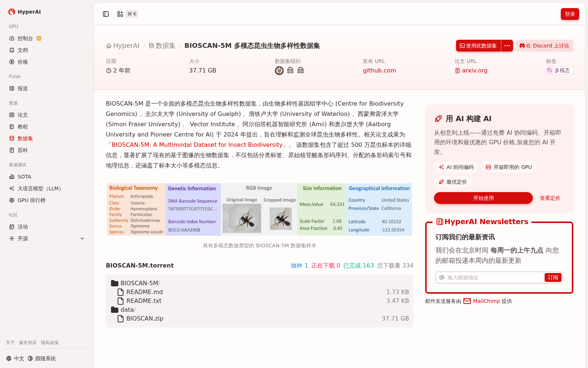The height and width of the screenshot is (368, 588).
Task: Change theme via 跟随系统 selector
Action: tap(42, 358)
